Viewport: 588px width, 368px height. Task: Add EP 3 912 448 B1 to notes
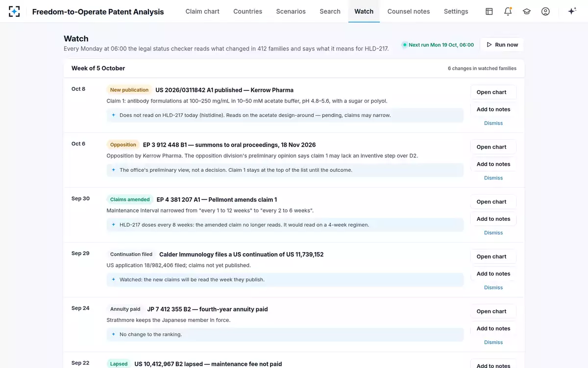(x=493, y=164)
